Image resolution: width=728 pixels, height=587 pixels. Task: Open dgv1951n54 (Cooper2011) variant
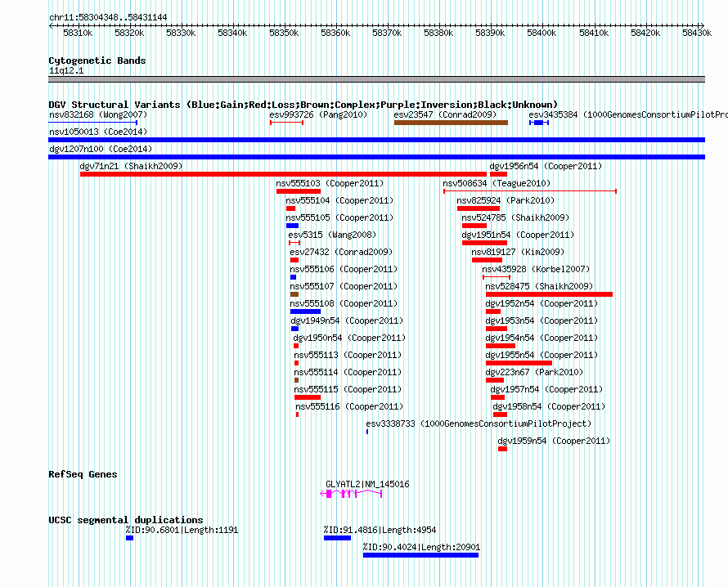point(484,243)
